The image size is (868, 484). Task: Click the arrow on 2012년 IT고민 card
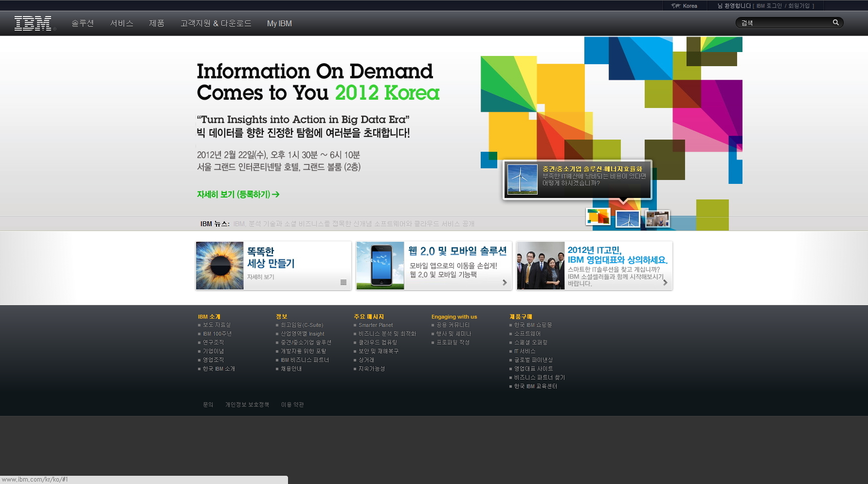665,283
